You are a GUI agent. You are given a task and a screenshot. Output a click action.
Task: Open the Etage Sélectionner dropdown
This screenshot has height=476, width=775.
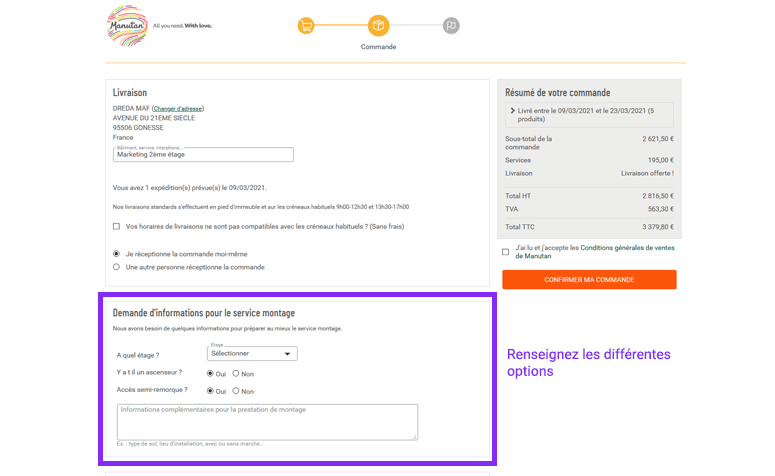252,353
